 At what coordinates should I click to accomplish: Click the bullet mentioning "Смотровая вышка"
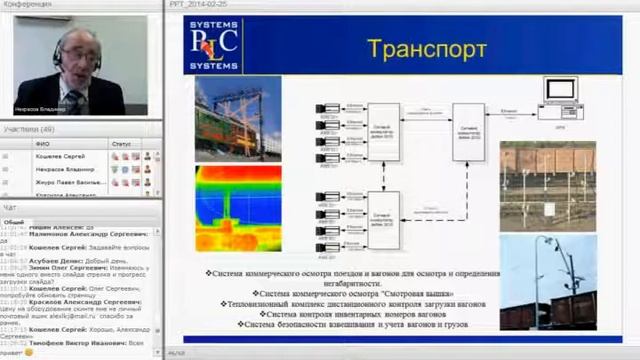tap(353, 293)
